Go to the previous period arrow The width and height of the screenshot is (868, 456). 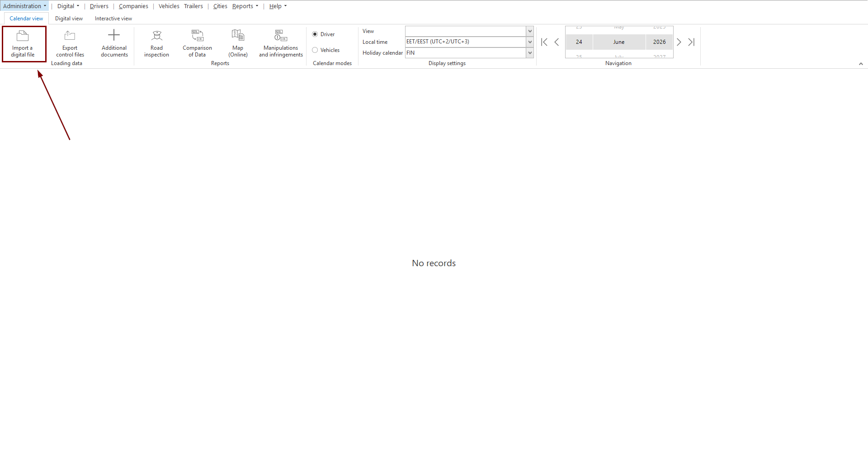coord(557,42)
